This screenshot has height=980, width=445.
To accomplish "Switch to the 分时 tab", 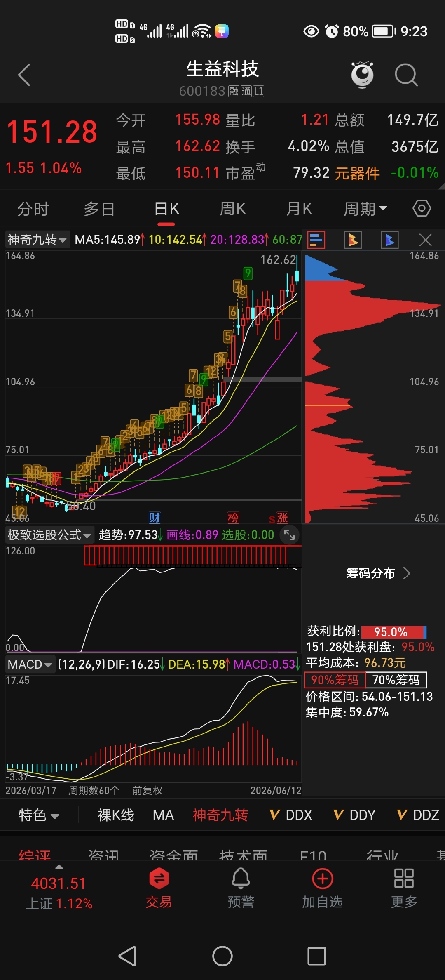I will coord(33,209).
